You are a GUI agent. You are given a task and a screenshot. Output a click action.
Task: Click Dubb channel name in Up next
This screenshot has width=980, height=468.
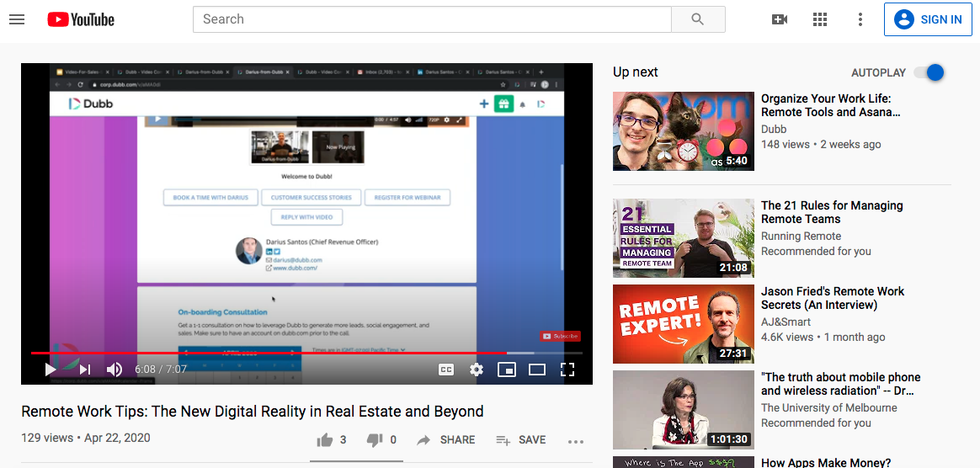pyautogui.click(x=774, y=130)
